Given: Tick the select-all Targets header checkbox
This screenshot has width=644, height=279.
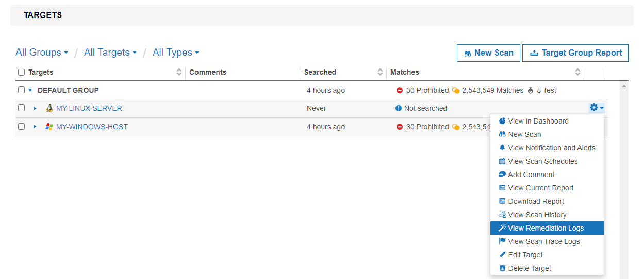Looking at the screenshot, I should 21,73.
